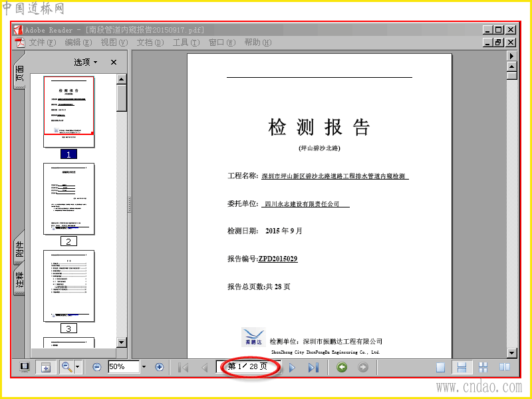Close the pages navigation panel
The height and width of the screenshot is (399, 532).
pos(114,62)
